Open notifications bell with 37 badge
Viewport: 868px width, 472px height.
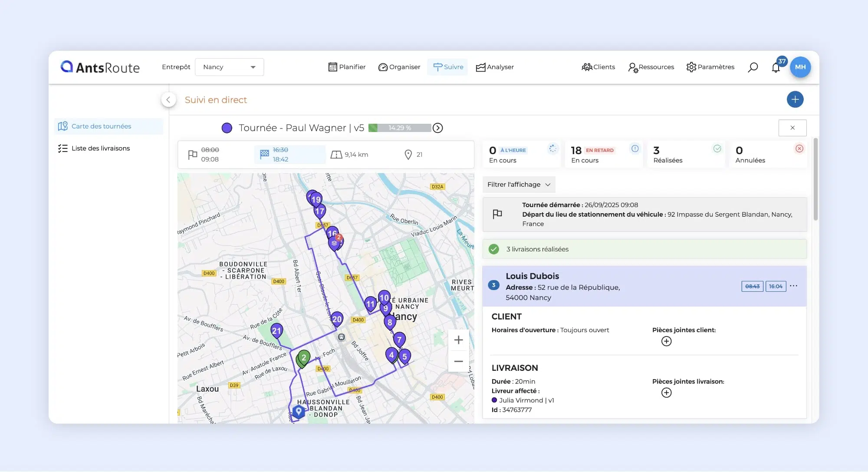click(776, 67)
